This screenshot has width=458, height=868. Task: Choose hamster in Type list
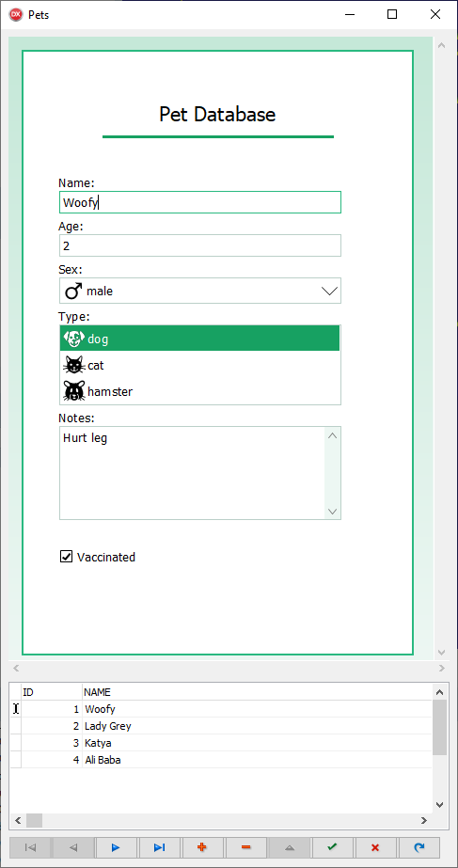[199, 391]
